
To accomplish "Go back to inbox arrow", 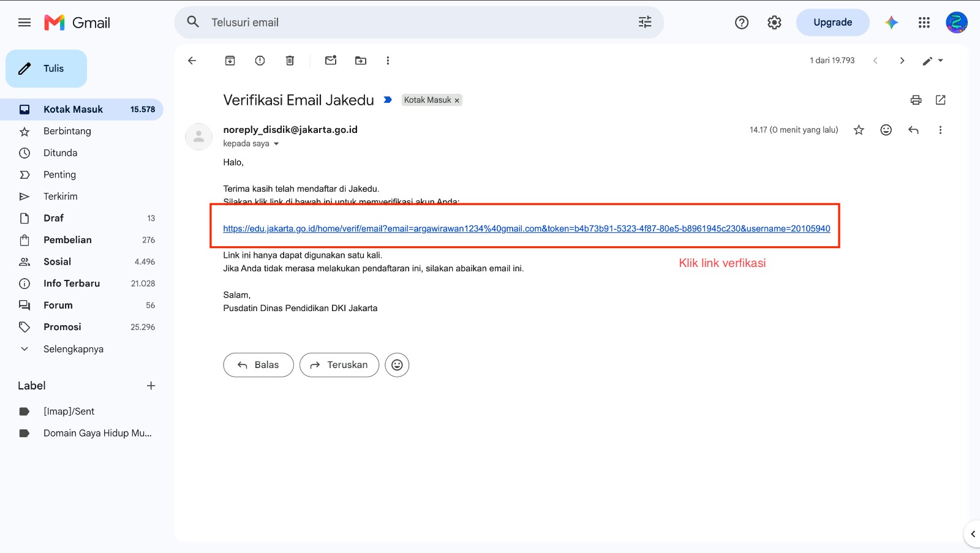I will point(192,61).
